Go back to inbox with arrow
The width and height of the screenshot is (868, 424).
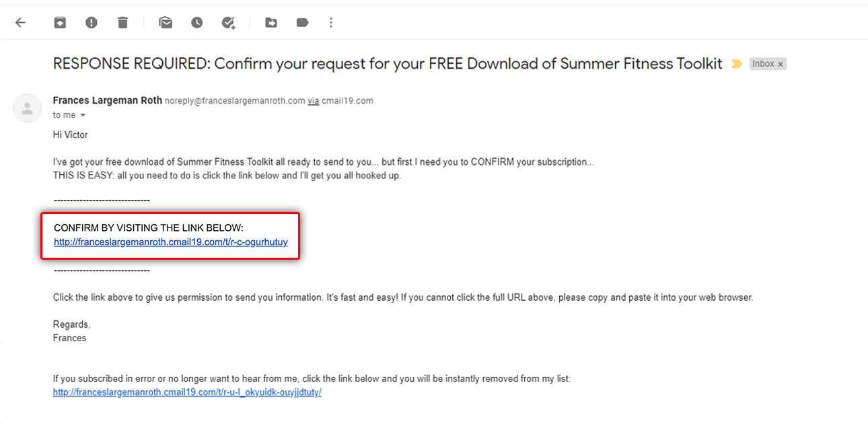coord(20,23)
